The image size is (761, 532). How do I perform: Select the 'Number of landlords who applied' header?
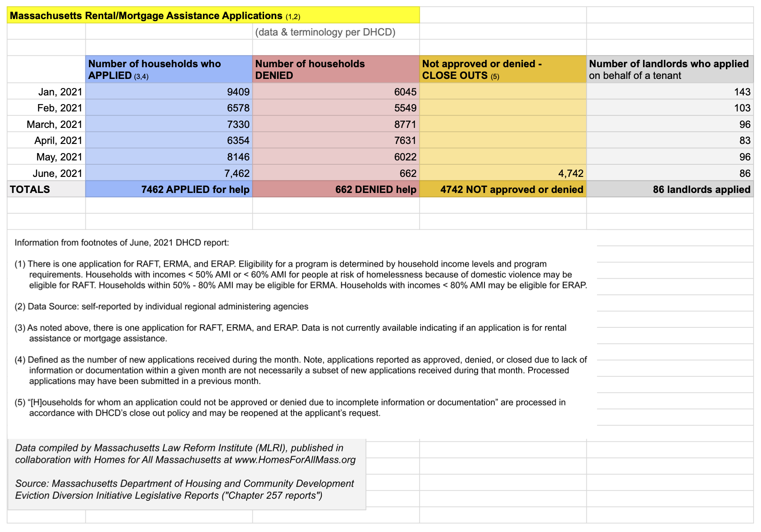[x=669, y=69]
